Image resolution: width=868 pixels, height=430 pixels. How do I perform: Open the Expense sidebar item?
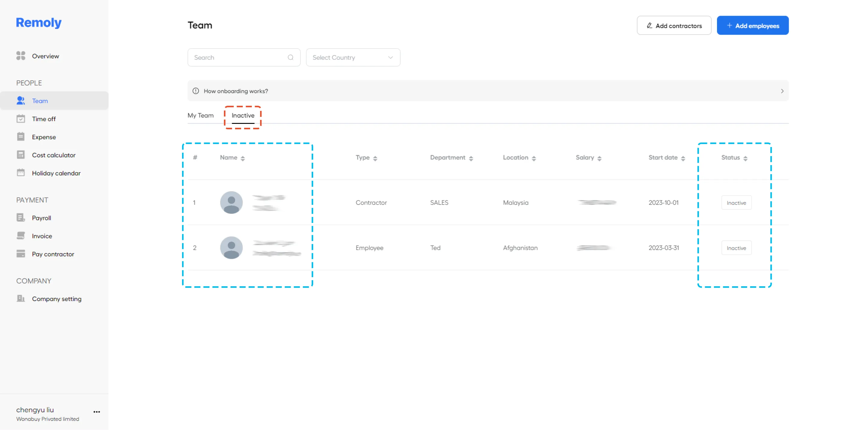[x=44, y=137]
